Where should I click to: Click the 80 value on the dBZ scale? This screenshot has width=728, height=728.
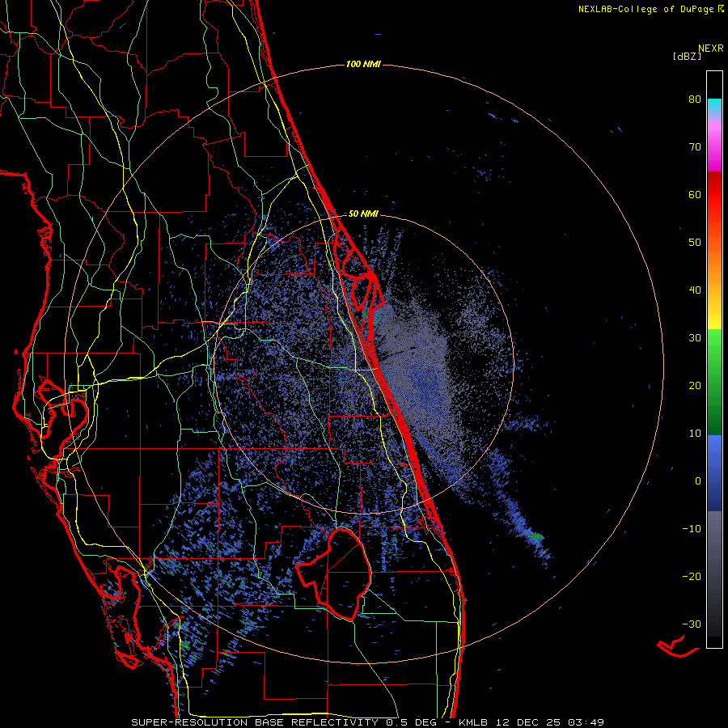pos(695,99)
